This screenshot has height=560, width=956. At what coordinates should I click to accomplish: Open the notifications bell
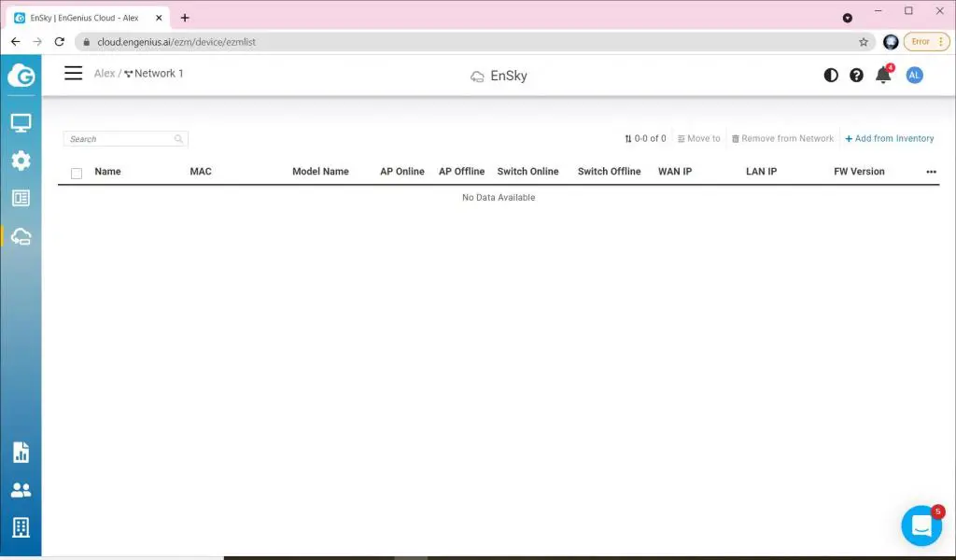coord(883,75)
